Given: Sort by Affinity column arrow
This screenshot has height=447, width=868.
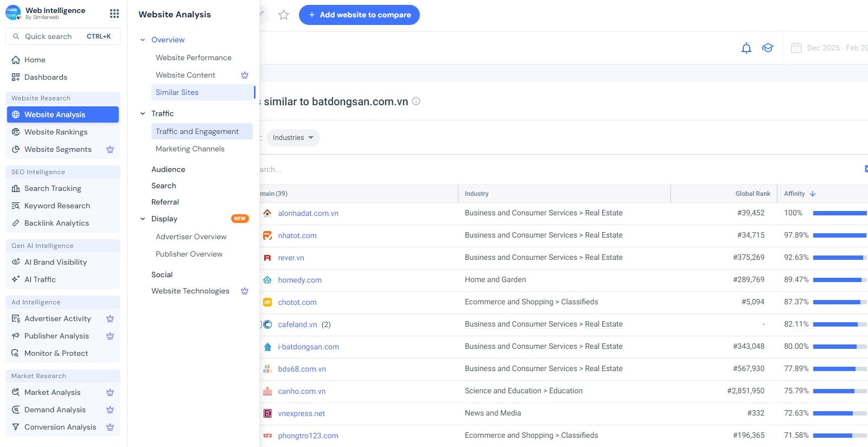Looking at the screenshot, I should 813,194.
